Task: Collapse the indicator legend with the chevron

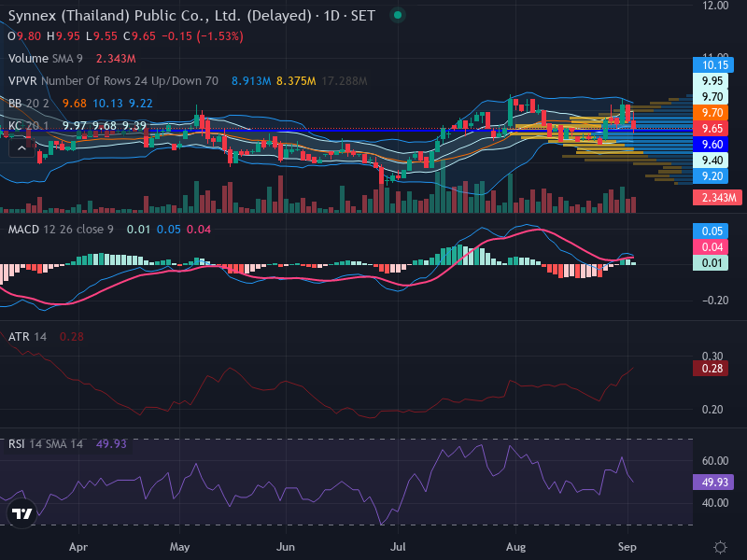Action: [21, 148]
